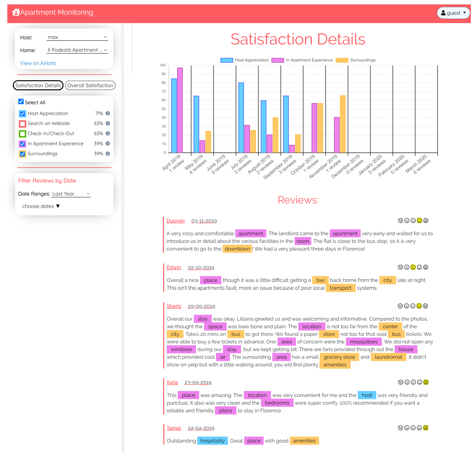Screen dimensions: 476x453
Task: Toggle the Check-In/Check-Out checkbox
Action: click(x=22, y=134)
